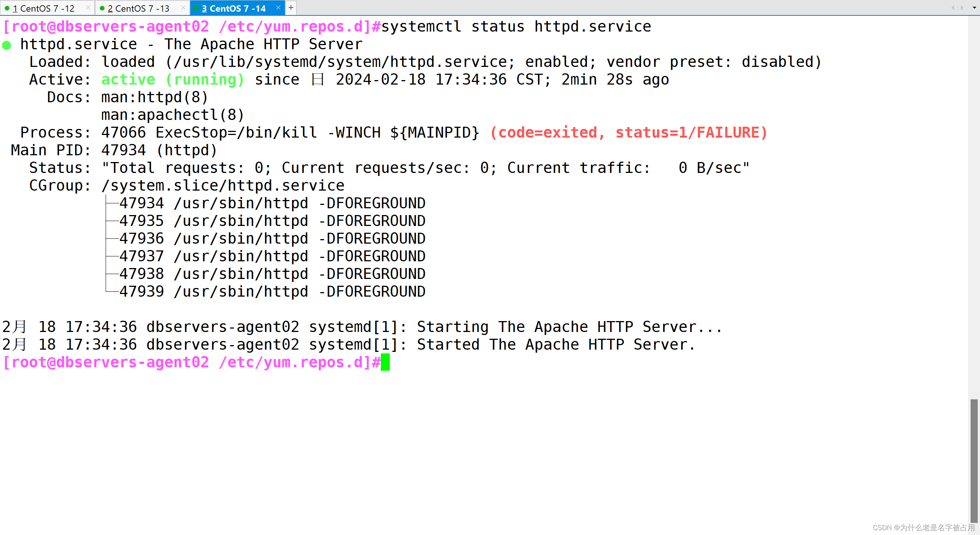This screenshot has height=535, width=980.
Task: Click the tab scroll left arrow
Action: click(953, 8)
